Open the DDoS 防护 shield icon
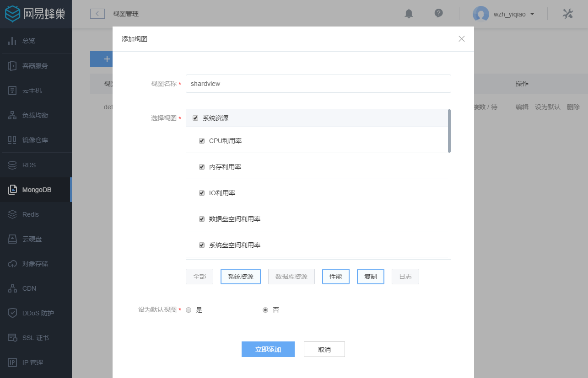The image size is (588, 378). coord(12,313)
